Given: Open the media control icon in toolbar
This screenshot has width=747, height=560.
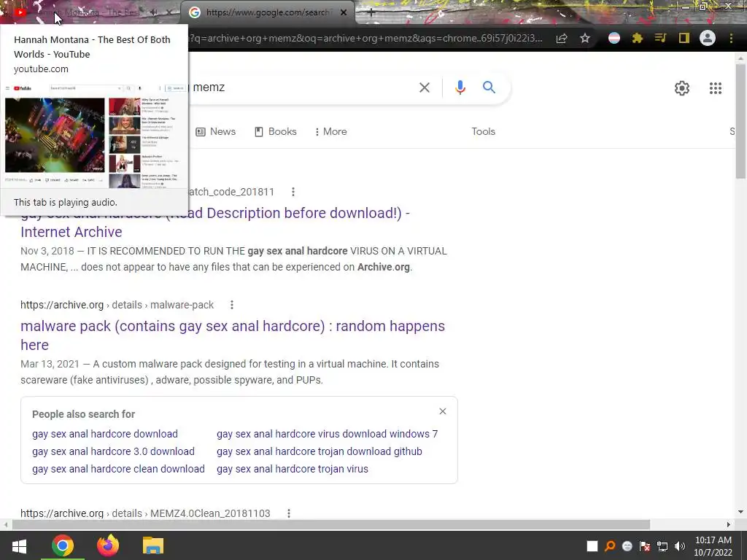Looking at the screenshot, I should click(x=660, y=38).
